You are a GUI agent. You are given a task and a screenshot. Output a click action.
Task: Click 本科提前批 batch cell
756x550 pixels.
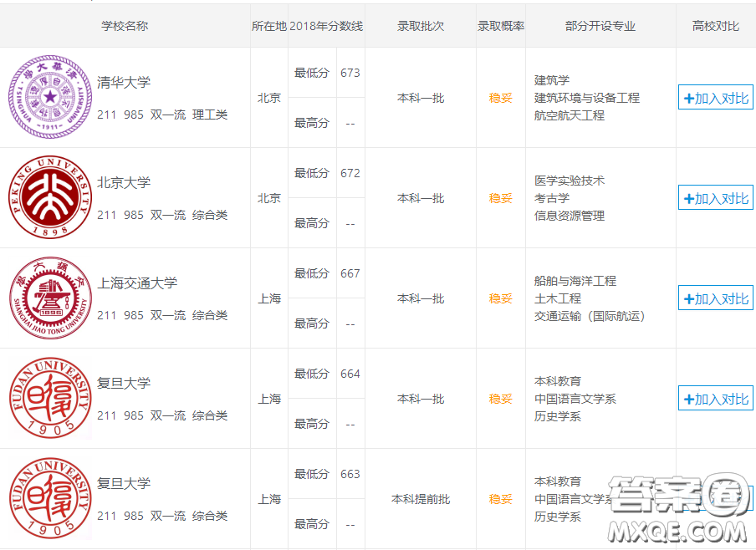click(x=421, y=499)
